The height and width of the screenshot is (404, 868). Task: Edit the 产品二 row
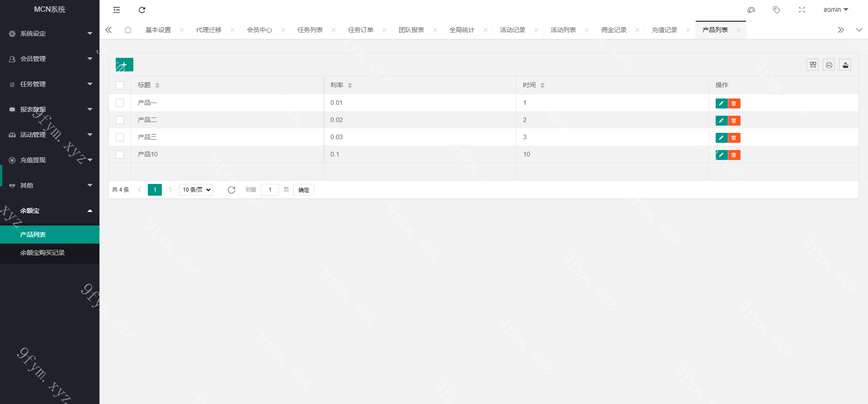pos(722,121)
